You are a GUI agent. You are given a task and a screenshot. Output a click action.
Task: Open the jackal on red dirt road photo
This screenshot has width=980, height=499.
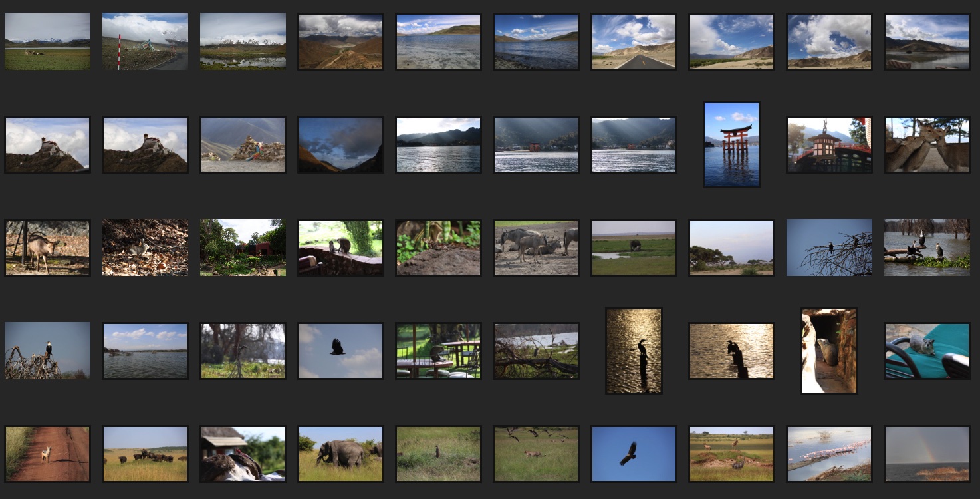coord(47,454)
